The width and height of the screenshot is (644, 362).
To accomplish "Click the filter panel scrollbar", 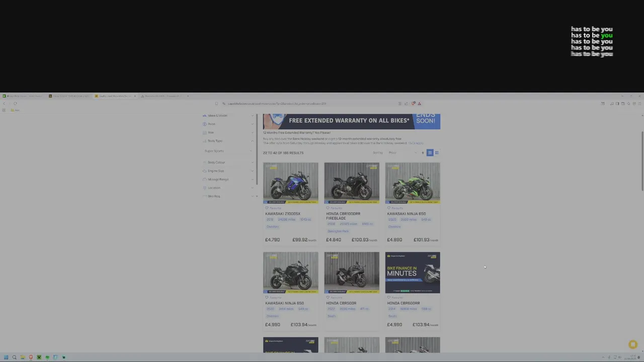I will click(x=257, y=148).
